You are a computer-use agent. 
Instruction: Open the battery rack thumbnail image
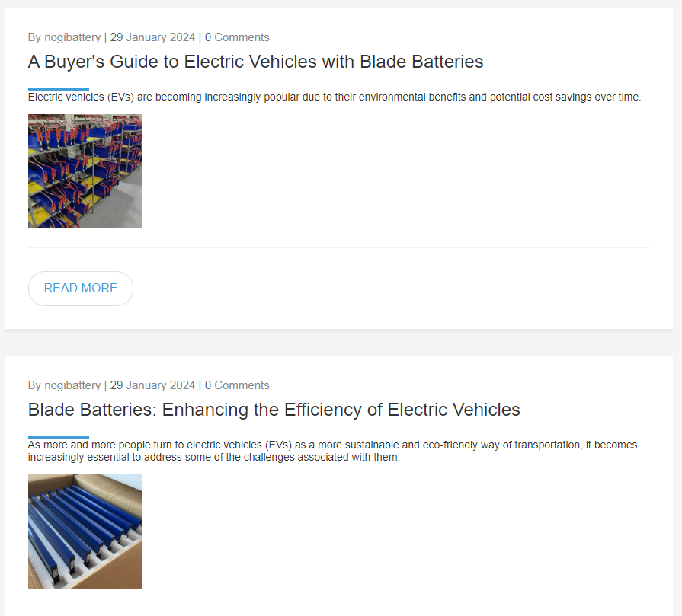click(85, 171)
